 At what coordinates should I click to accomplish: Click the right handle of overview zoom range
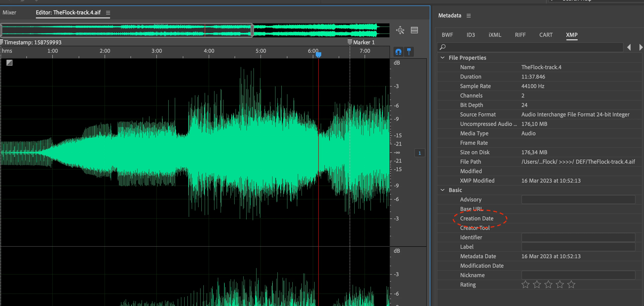click(x=252, y=30)
